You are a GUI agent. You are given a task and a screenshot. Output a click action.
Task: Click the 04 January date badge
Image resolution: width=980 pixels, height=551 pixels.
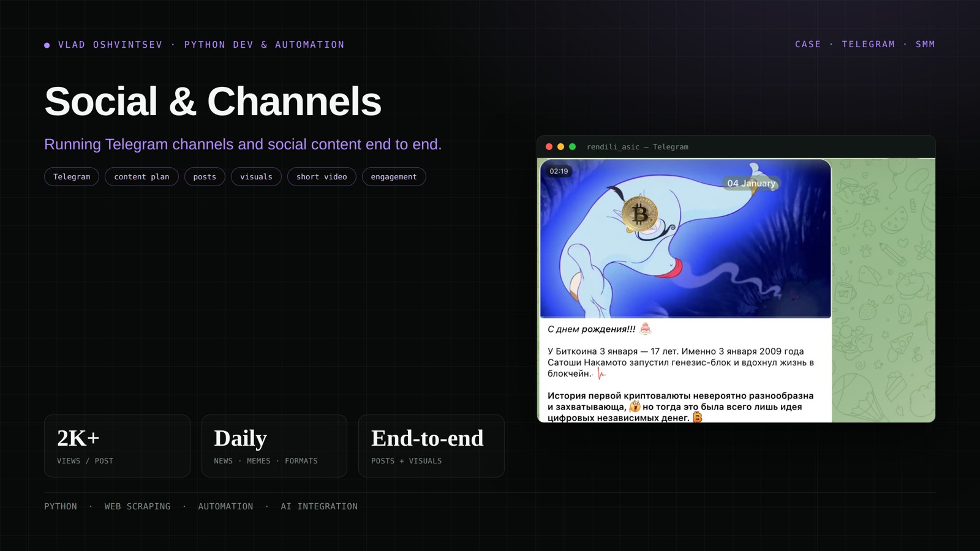(751, 183)
